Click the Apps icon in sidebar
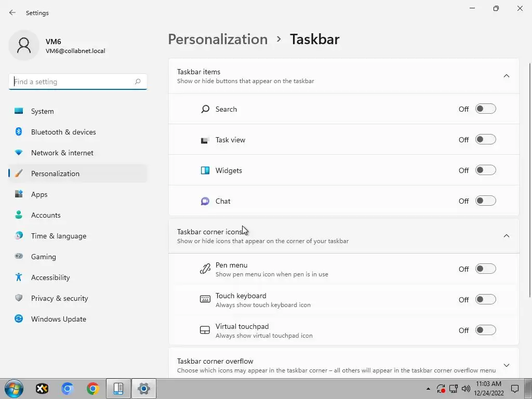Screen dimensions: 532x399 click(19, 194)
